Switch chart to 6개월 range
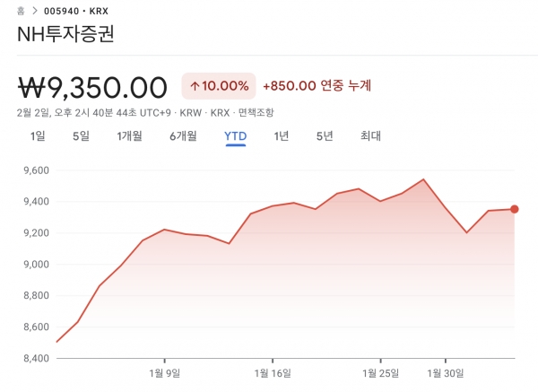Viewport: 538px width, 392px height. pos(183,136)
